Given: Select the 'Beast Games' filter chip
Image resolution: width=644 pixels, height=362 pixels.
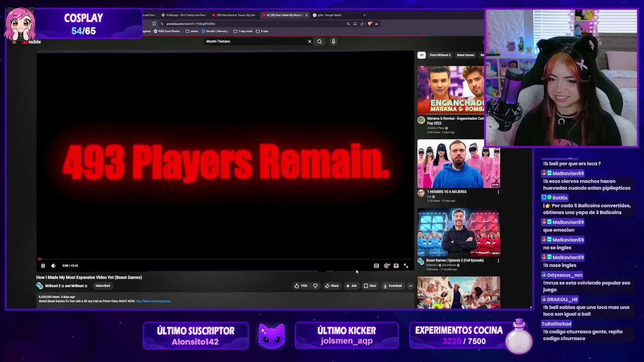Looking at the screenshot, I should pos(465,55).
